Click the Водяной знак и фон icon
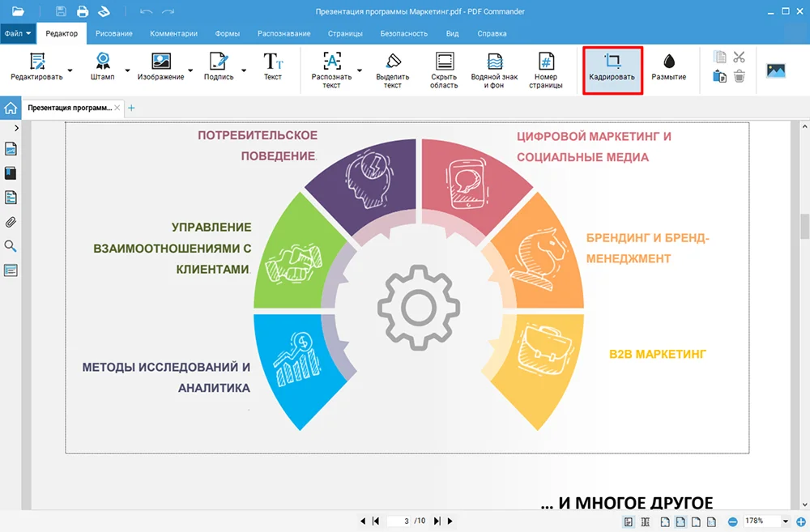Viewport: 810px width, 532px height. click(x=494, y=68)
